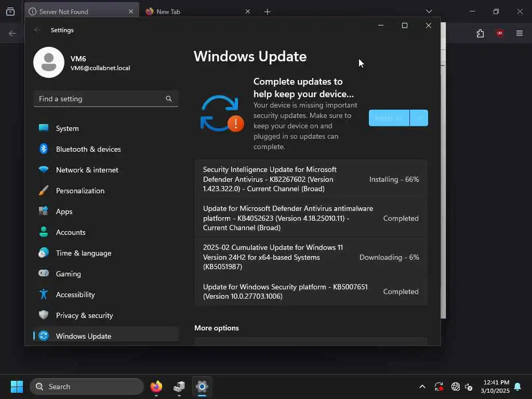This screenshot has width=532, height=399.
Task: Close the New Tab tab
Action: (248, 11)
